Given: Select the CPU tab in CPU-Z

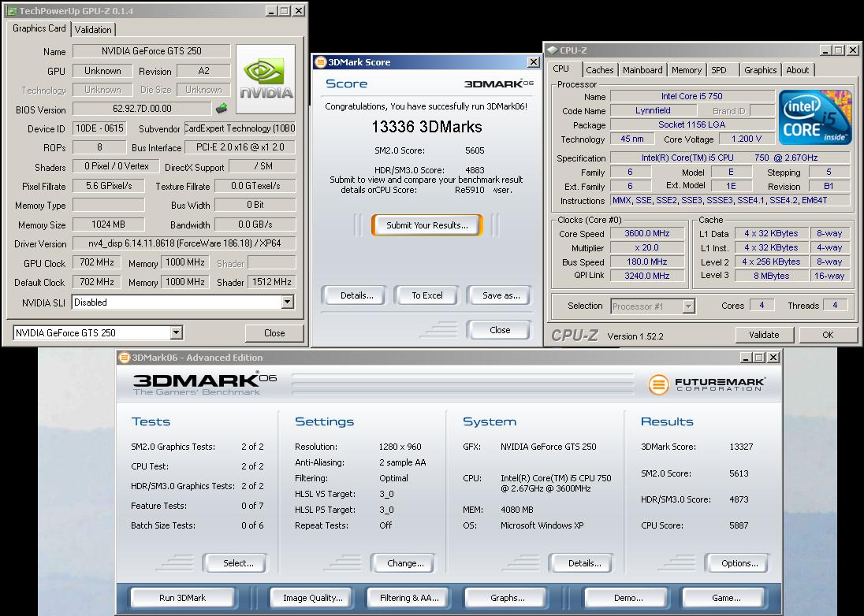Looking at the screenshot, I should pos(561,69).
